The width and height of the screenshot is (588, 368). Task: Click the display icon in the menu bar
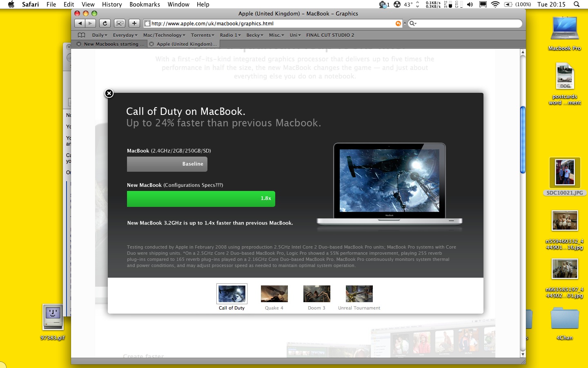(483, 4)
